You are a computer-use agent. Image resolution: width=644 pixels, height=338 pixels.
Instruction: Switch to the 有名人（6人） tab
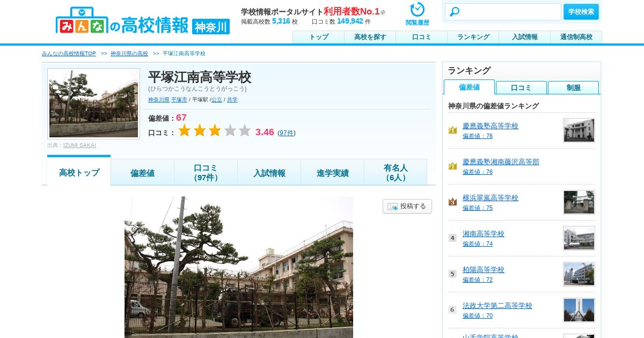coord(396,173)
